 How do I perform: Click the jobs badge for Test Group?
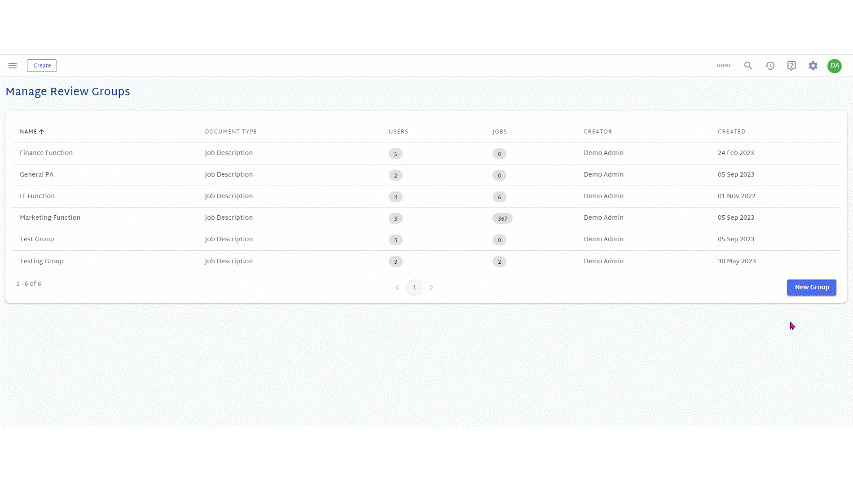click(499, 239)
